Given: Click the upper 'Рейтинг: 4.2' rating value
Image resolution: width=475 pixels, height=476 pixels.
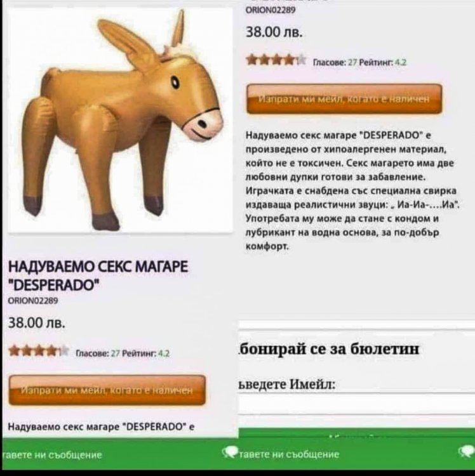Looking at the screenshot, I should point(383,63).
